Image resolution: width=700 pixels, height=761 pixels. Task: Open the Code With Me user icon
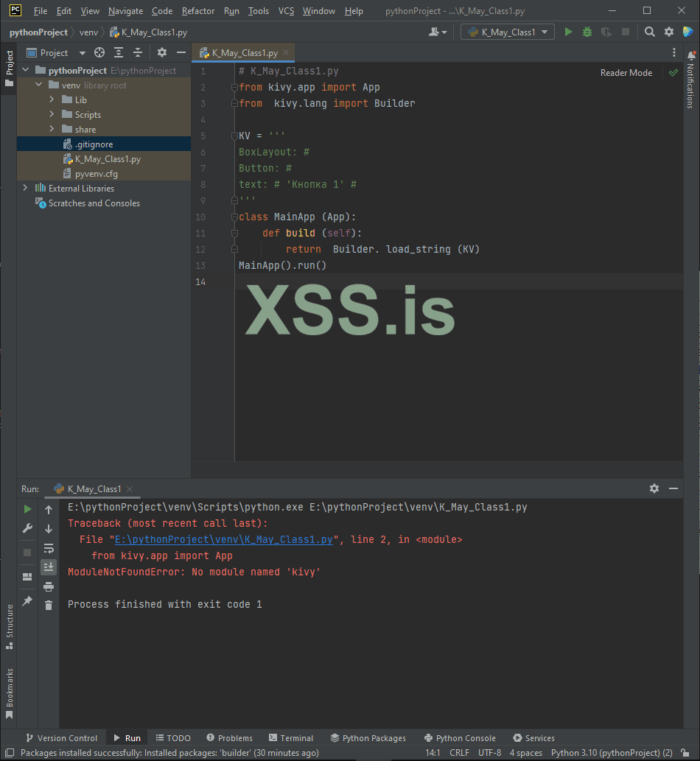click(x=438, y=32)
